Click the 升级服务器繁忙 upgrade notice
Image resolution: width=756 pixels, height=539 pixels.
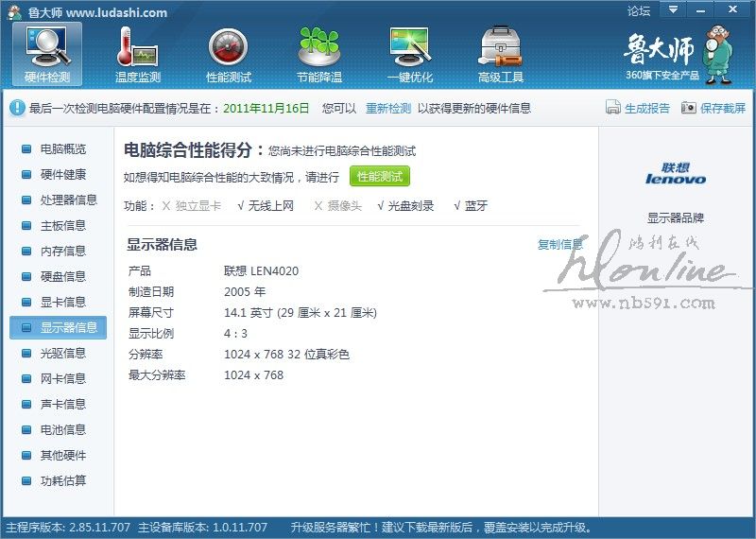pyautogui.click(x=441, y=528)
